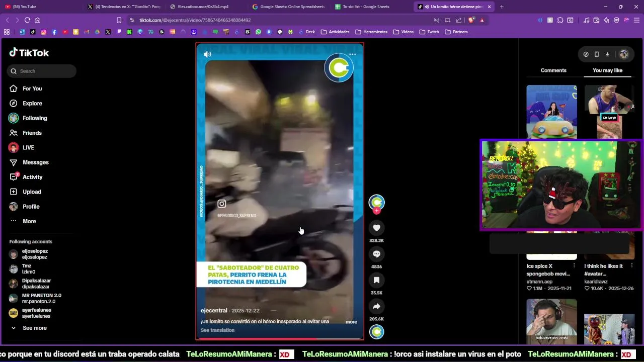644x362 pixels.
Task: Open the Upload page
Action: pos(32,192)
